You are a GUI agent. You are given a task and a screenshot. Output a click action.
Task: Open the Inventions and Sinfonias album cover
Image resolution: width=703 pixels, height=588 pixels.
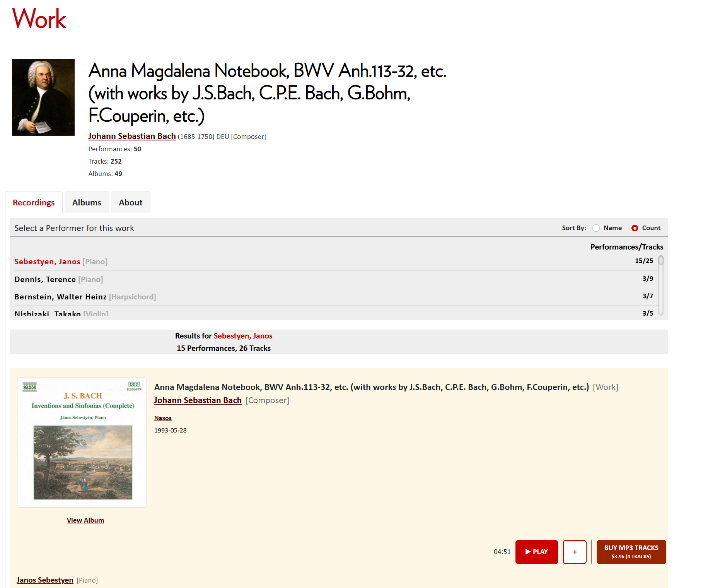pyautogui.click(x=82, y=442)
